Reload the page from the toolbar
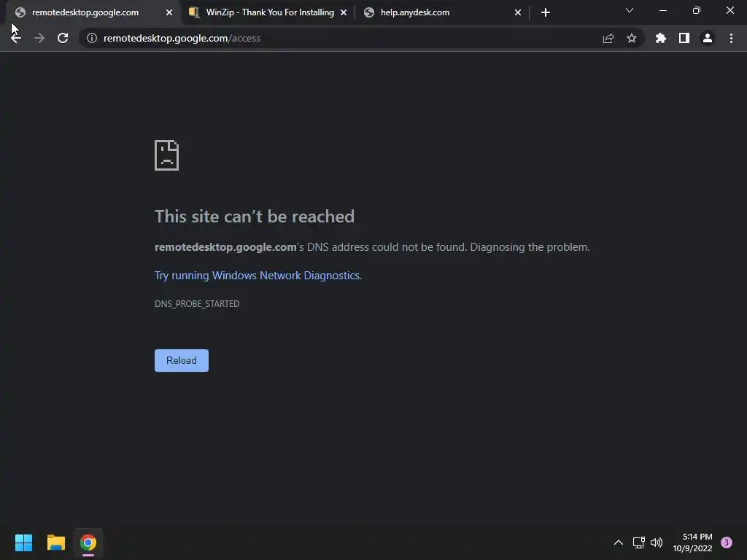Screen dimensions: 747x560 click(x=63, y=38)
